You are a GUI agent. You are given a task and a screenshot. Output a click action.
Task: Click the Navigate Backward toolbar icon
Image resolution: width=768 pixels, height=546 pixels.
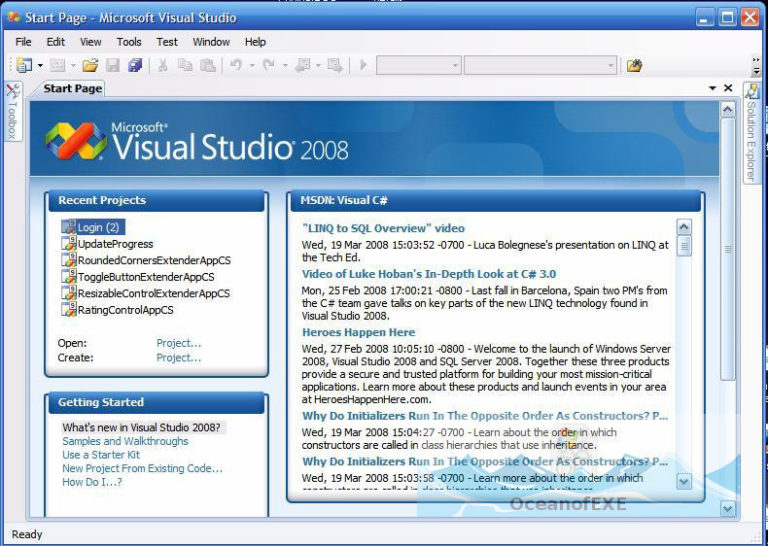pyautogui.click(x=302, y=65)
